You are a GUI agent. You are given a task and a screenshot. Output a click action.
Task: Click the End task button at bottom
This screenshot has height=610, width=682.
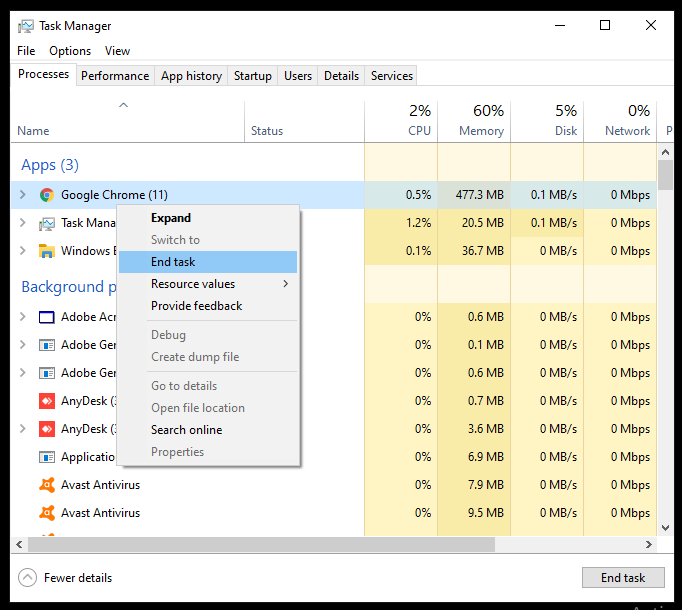point(623,577)
